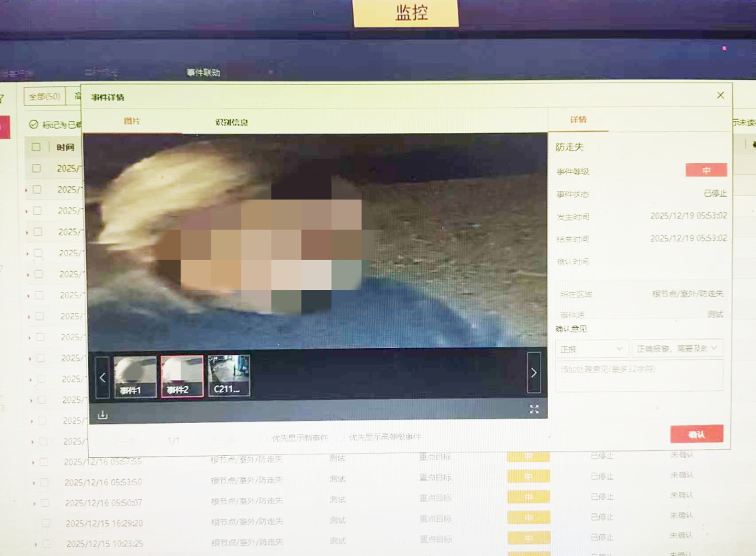Select the 全部(50) filter tab
Image resolution: width=756 pixels, height=556 pixels.
(45, 97)
